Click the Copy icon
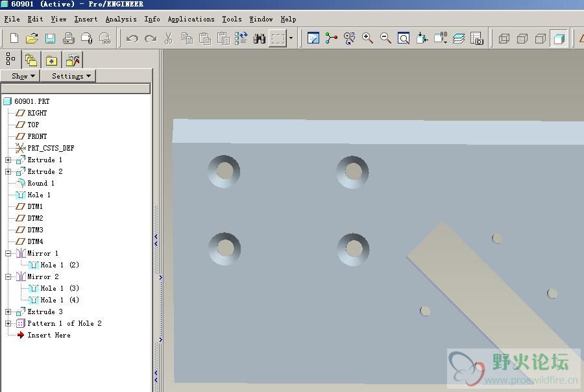The width and height of the screenshot is (584, 392). [187, 38]
